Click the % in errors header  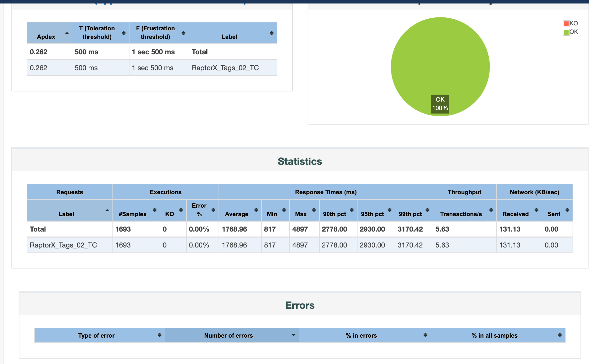[361, 335]
